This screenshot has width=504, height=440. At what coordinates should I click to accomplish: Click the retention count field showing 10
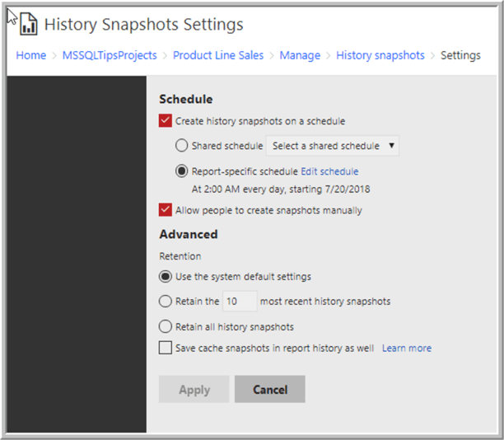[x=240, y=301]
